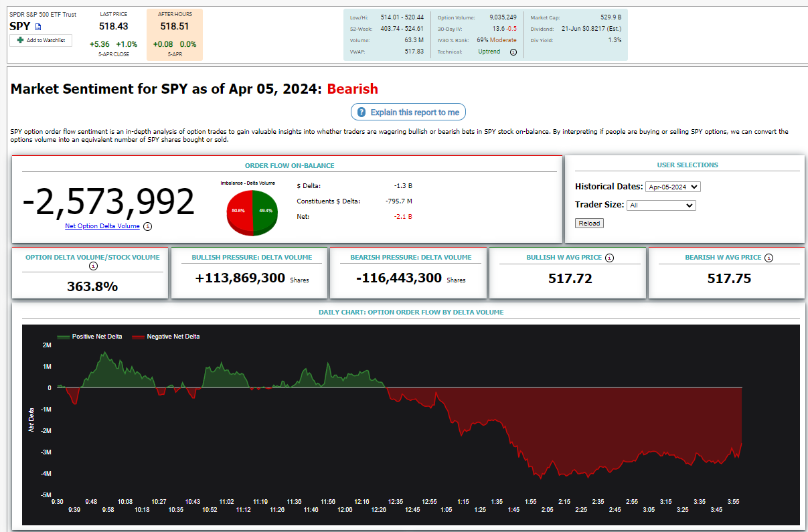Click the Dividend 21-Jun $0.8217 (Est.) value

pos(593,29)
